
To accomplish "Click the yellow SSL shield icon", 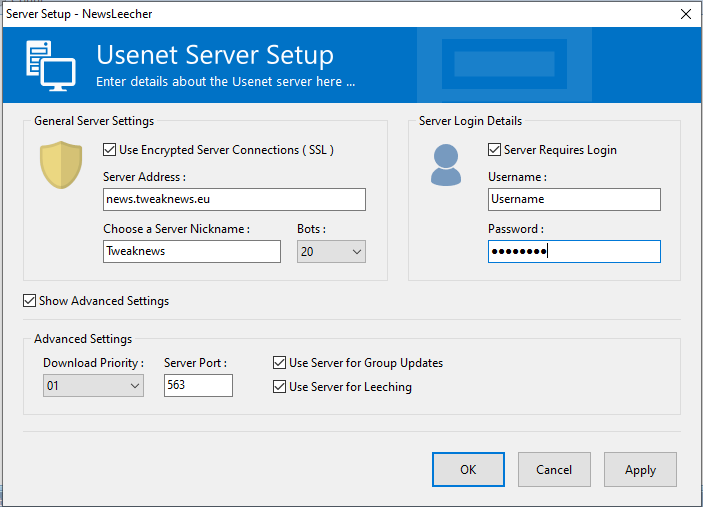I will click(x=61, y=165).
